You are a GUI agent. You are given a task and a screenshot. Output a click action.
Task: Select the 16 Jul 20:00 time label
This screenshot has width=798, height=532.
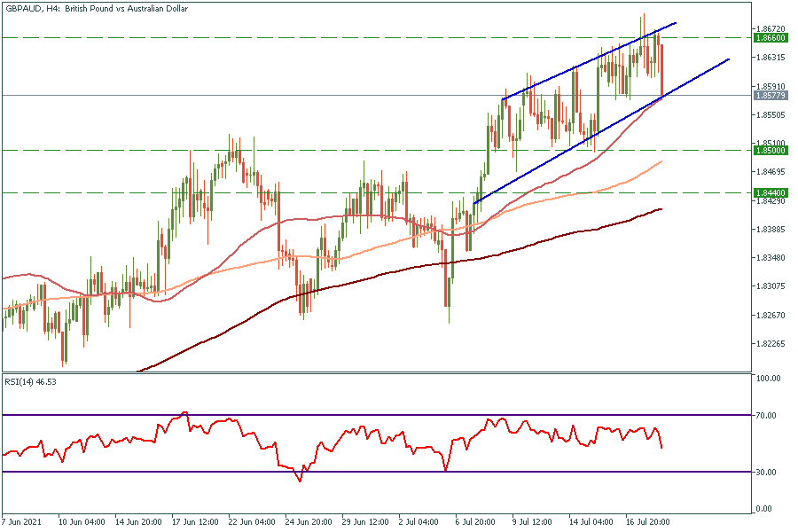click(651, 522)
